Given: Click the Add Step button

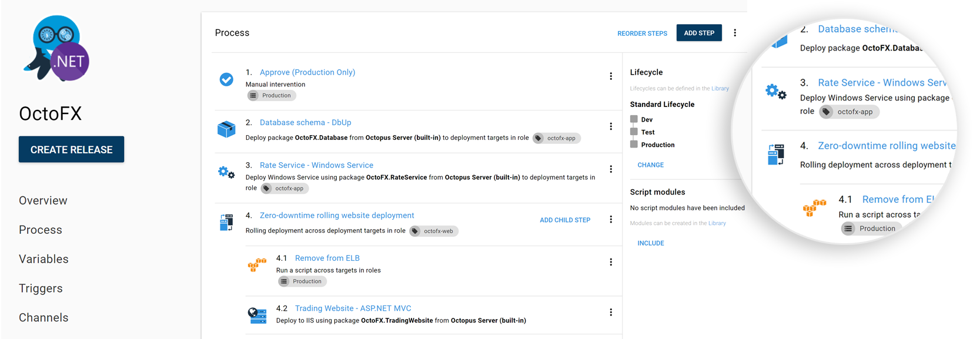Looking at the screenshot, I should (698, 33).
